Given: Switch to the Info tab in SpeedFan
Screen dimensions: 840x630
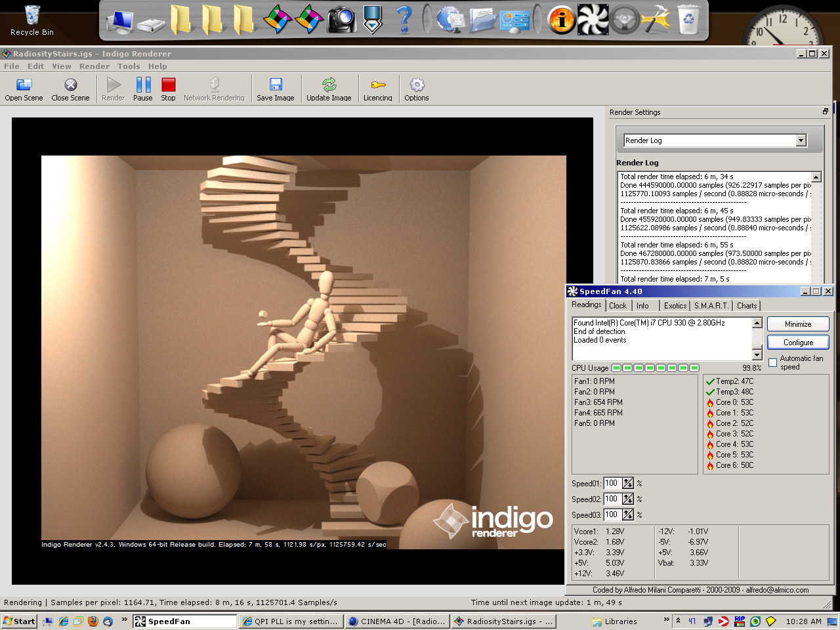Looking at the screenshot, I should [x=642, y=306].
